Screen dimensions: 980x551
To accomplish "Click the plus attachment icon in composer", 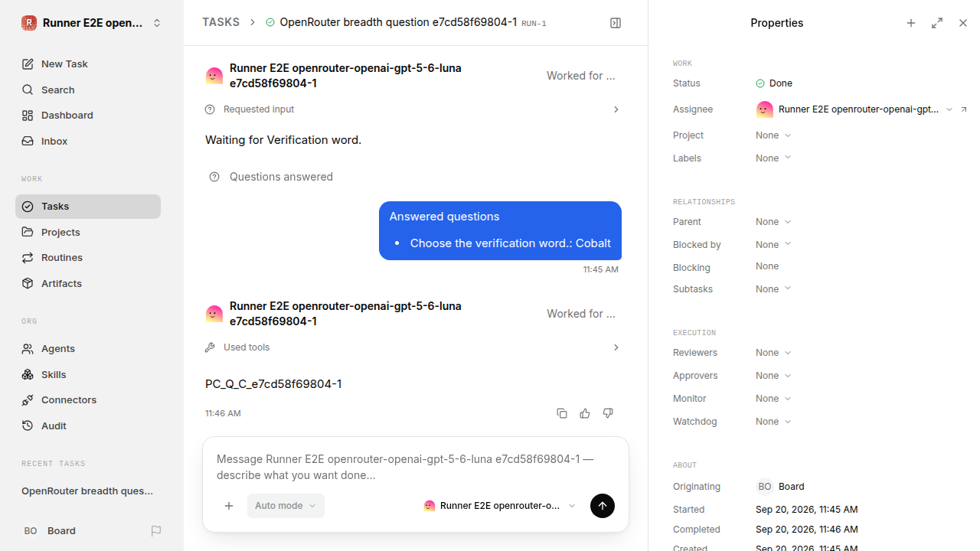I will [229, 506].
